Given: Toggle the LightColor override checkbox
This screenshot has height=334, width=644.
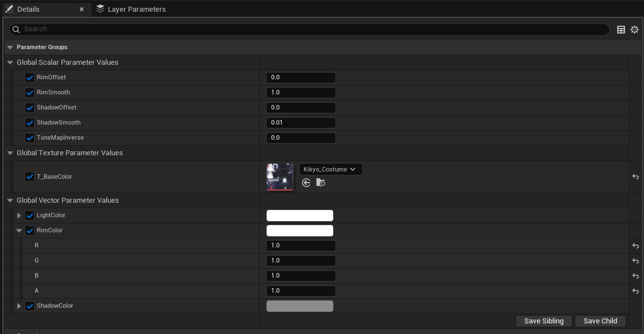Looking at the screenshot, I should 30,216.
